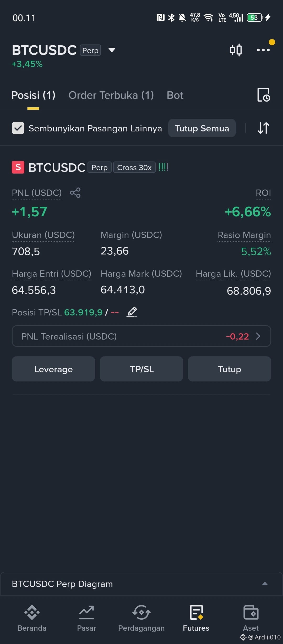The image size is (283, 644).
Task: Edit position TP/SL with pencil icon
Action: pos(132,312)
